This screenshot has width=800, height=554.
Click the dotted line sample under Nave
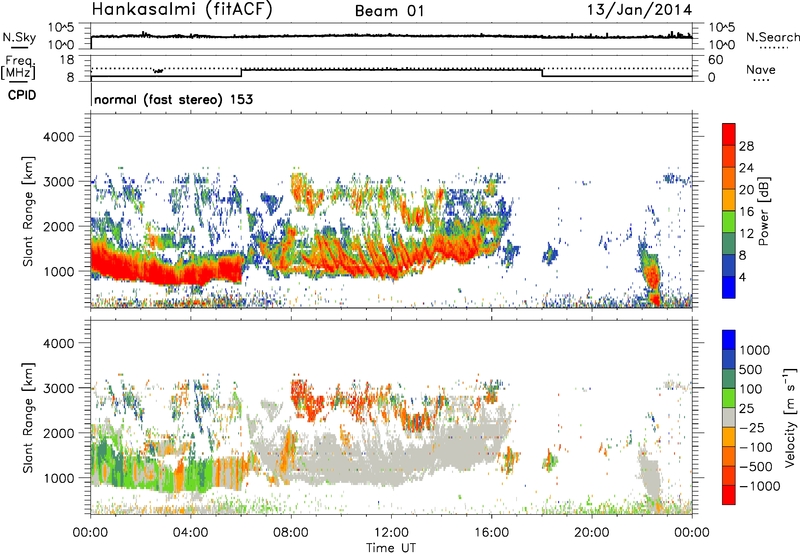[x=762, y=80]
